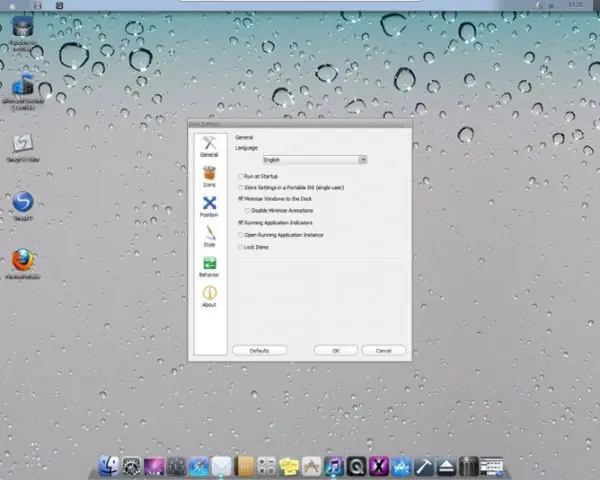Image resolution: width=600 pixels, height=480 pixels.
Task: Select the Style settings section
Action: (209, 236)
